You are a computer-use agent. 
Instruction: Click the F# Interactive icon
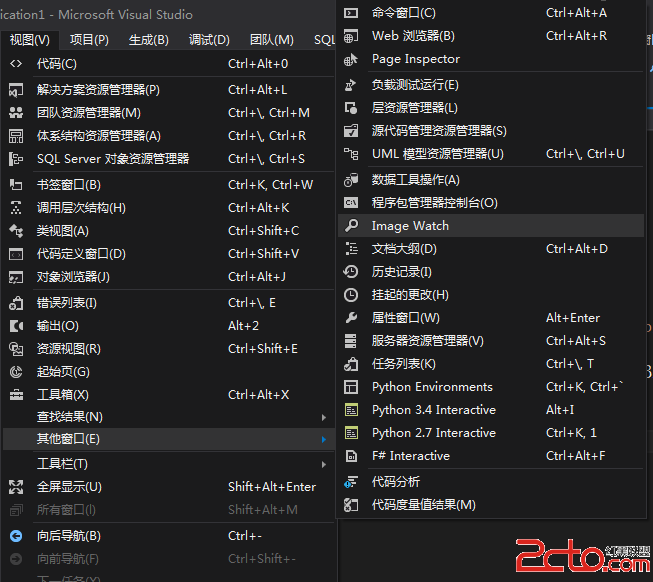pyautogui.click(x=351, y=456)
